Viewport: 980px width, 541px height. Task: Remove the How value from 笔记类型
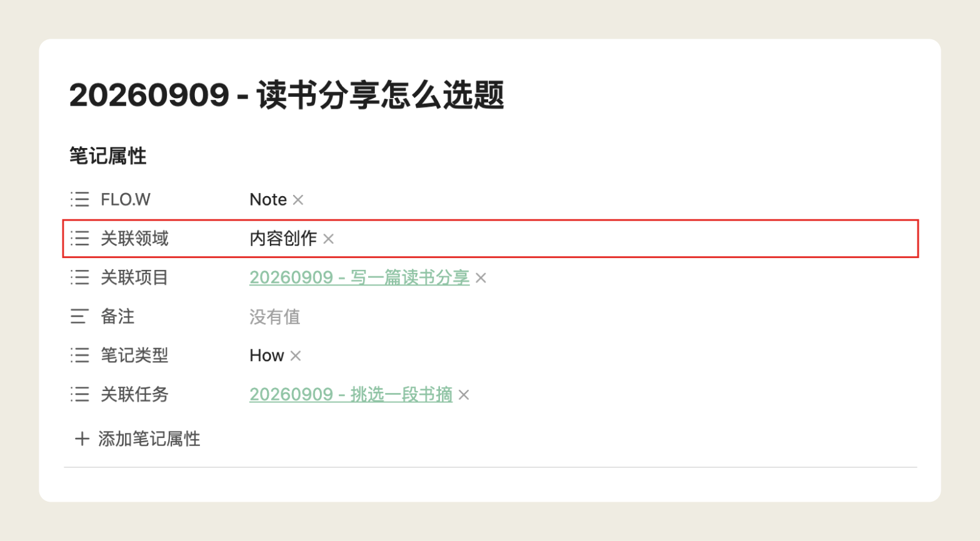pyautogui.click(x=296, y=356)
